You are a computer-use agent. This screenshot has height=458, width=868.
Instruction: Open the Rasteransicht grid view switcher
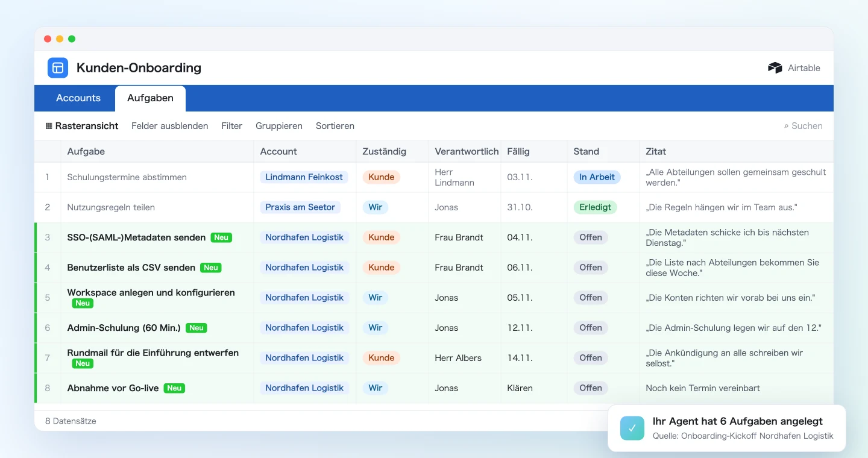tap(82, 126)
